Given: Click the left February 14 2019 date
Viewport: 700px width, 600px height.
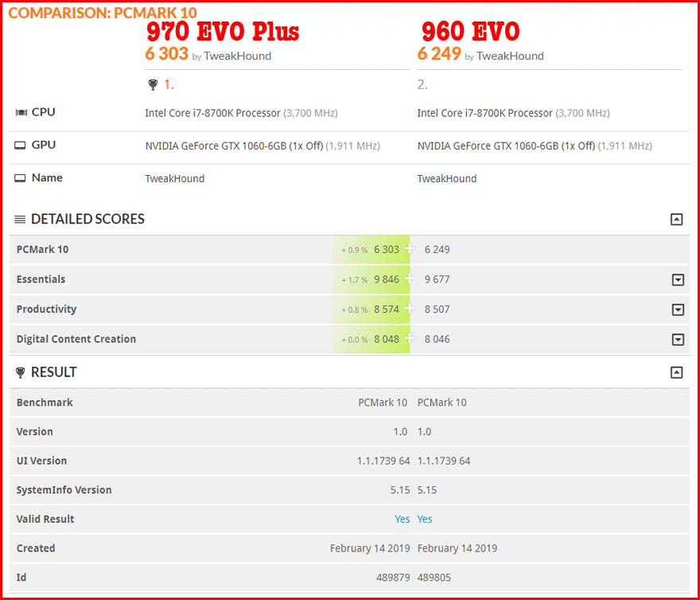Looking at the screenshot, I should pyautogui.click(x=370, y=548).
